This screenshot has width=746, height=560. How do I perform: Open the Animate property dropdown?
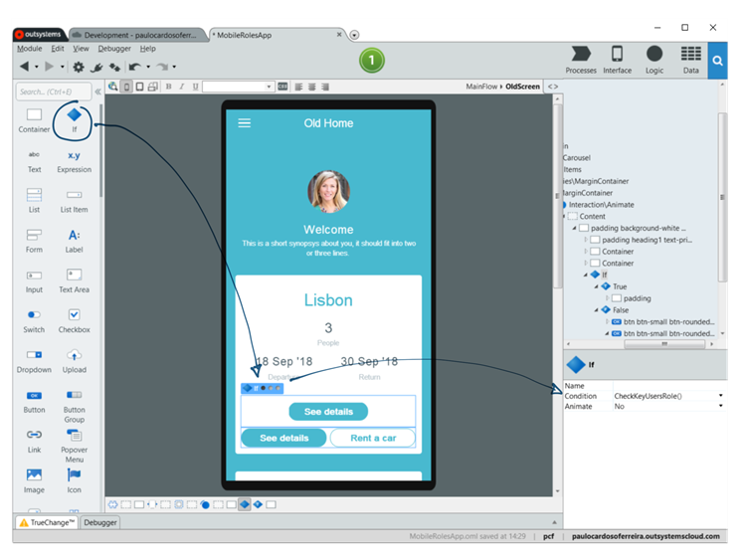(x=720, y=407)
